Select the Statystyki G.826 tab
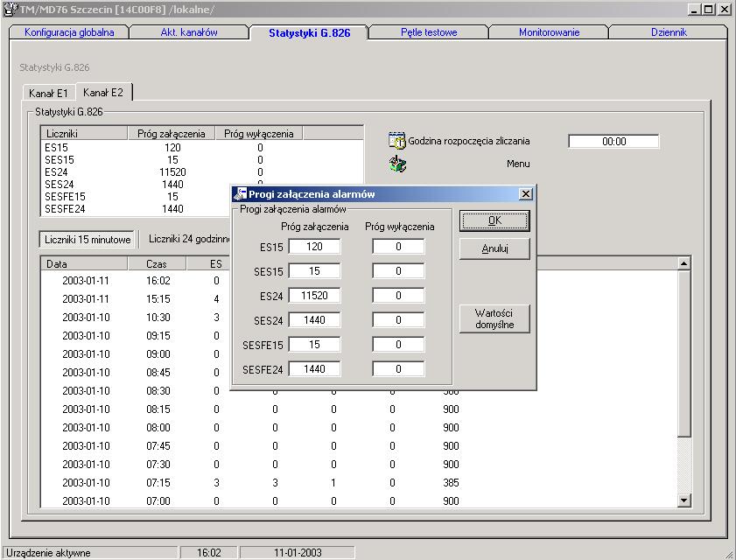This screenshot has height=560, width=736. 309,33
